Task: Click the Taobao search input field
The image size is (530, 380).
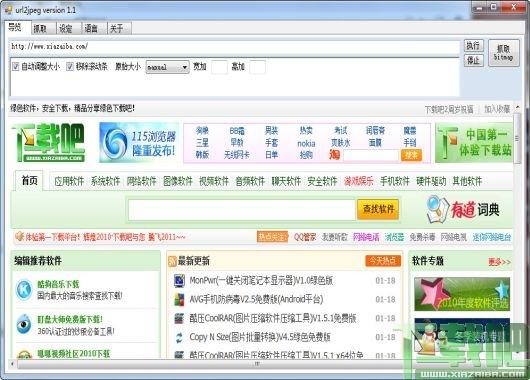Action: pyautogui.click(x=370, y=156)
